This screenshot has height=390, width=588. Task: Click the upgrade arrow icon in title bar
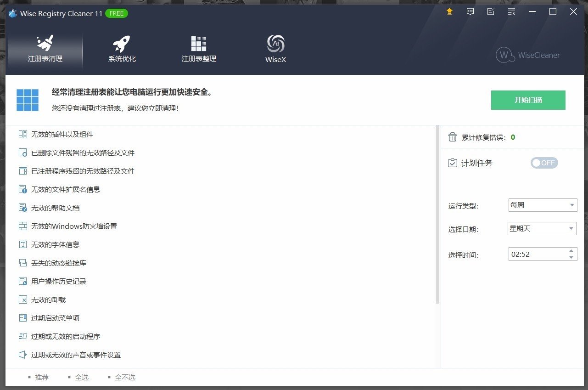[x=449, y=12]
